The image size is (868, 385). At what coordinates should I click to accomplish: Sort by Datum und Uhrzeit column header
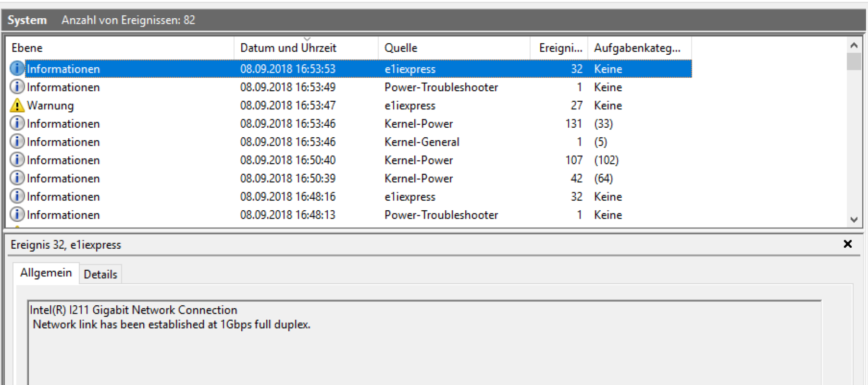(306, 48)
